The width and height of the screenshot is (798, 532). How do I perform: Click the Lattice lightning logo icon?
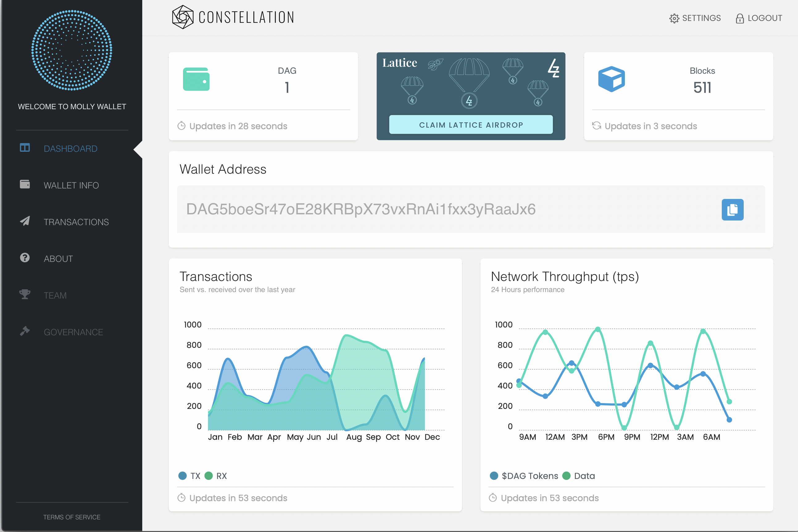[x=554, y=68]
